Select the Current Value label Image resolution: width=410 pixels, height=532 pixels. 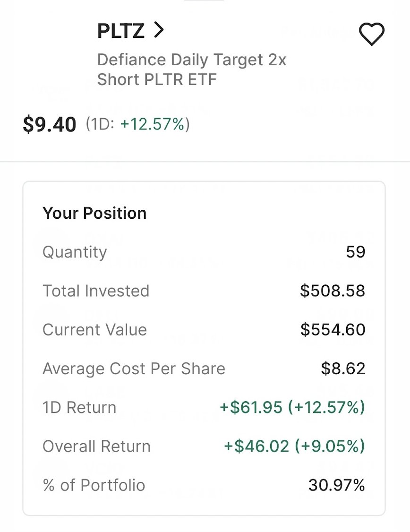94,330
